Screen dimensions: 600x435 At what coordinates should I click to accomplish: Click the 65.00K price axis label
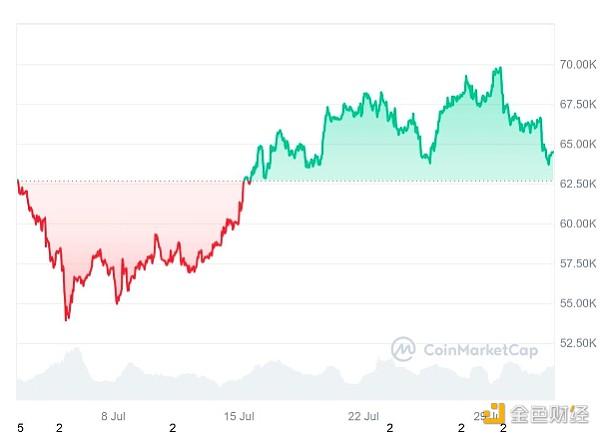tap(579, 144)
